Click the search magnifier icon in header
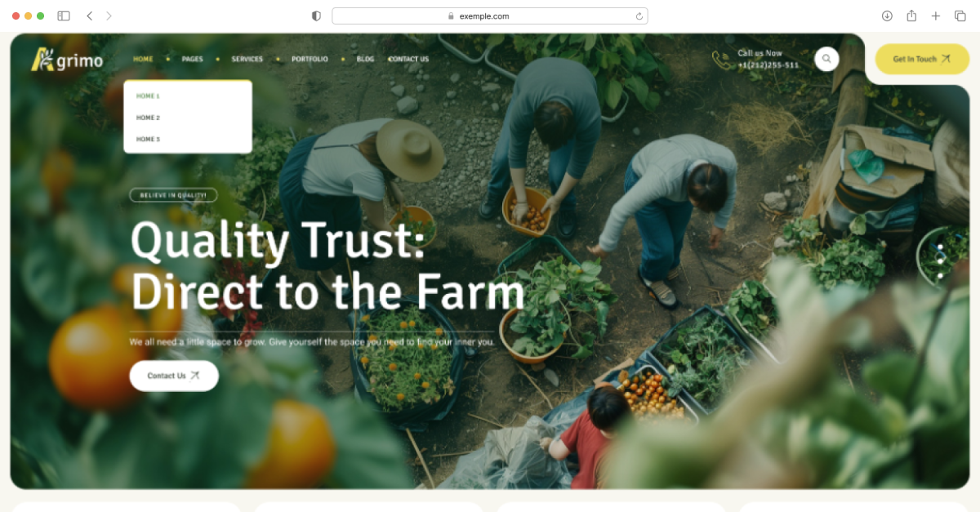 point(826,59)
